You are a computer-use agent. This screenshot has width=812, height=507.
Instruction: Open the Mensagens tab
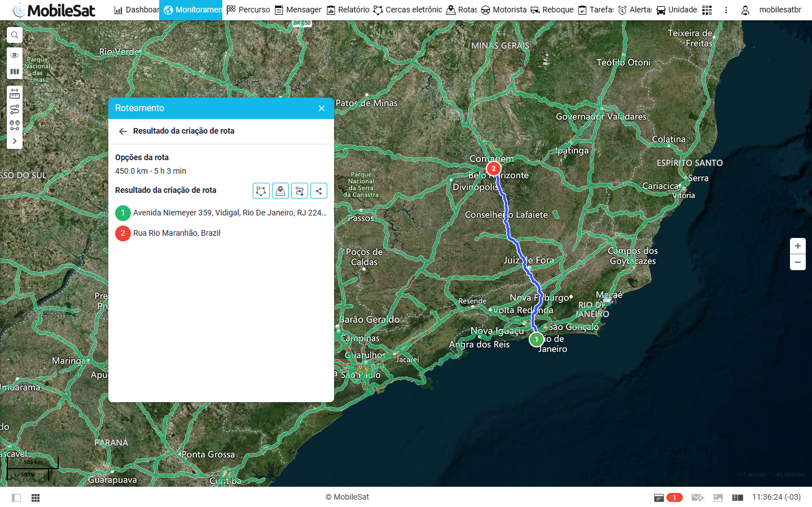point(298,10)
